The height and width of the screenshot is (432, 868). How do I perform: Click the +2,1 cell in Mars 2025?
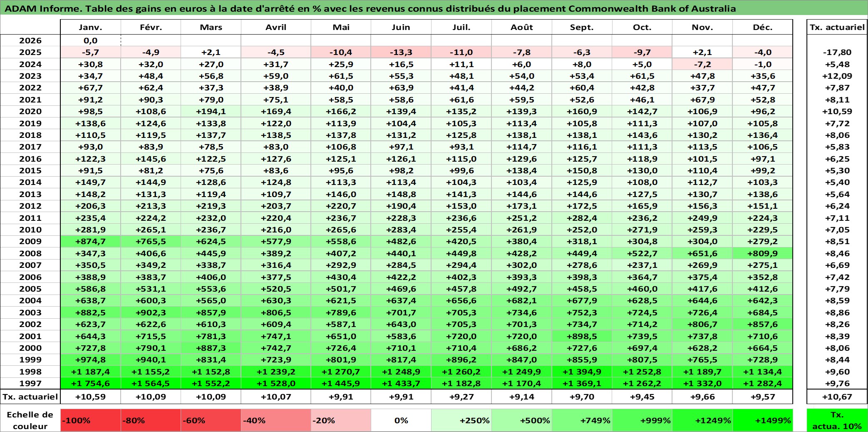[211, 52]
